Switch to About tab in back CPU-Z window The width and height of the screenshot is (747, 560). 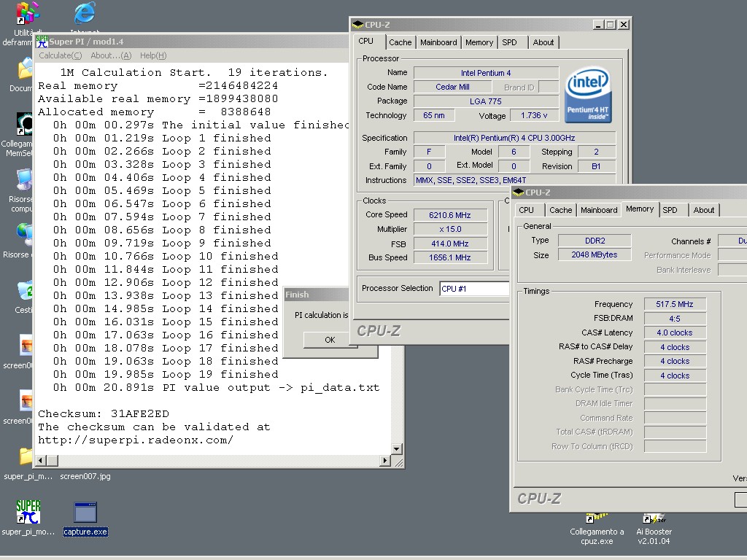[x=543, y=42]
